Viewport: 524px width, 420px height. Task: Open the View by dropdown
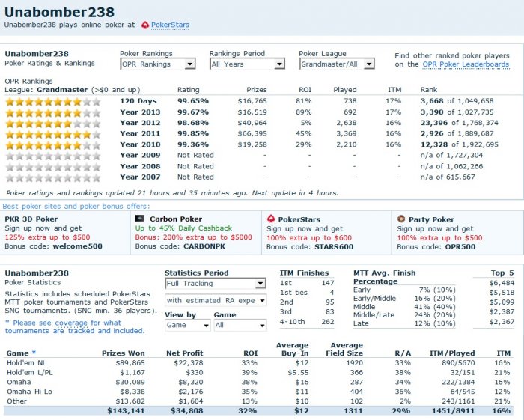coord(187,325)
